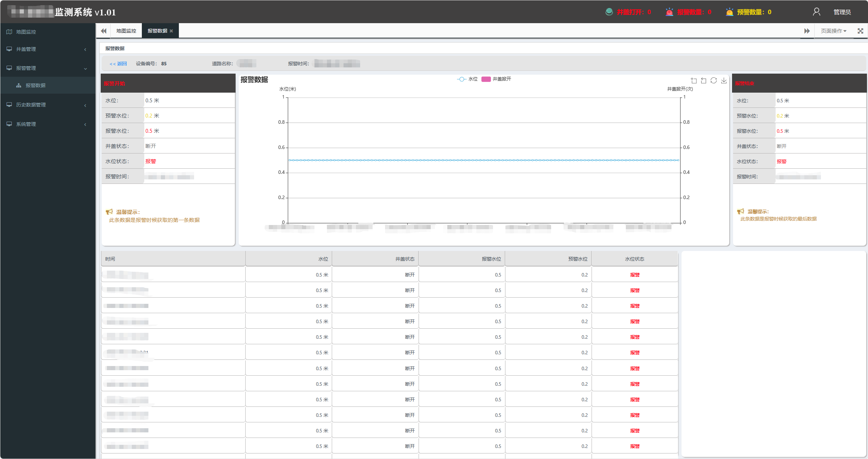Click the 温馨提示 megaphone icon in 报警开始 panel
The image size is (868, 459).
(x=109, y=212)
